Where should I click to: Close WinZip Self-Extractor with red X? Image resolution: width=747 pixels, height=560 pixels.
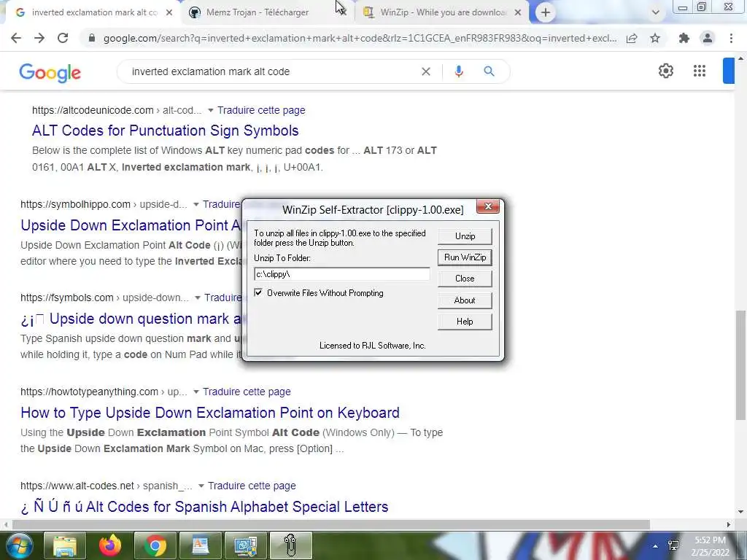(x=488, y=206)
